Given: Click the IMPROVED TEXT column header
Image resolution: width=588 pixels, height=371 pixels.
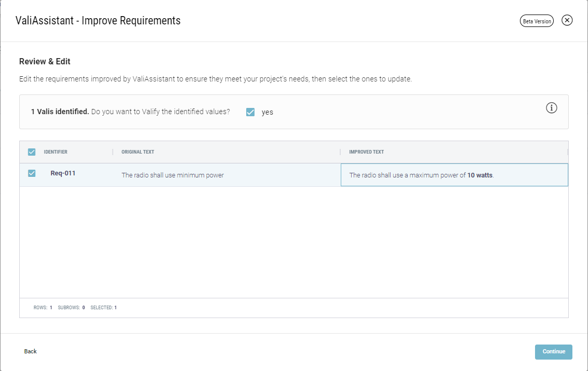Looking at the screenshot, I should 366,152.
